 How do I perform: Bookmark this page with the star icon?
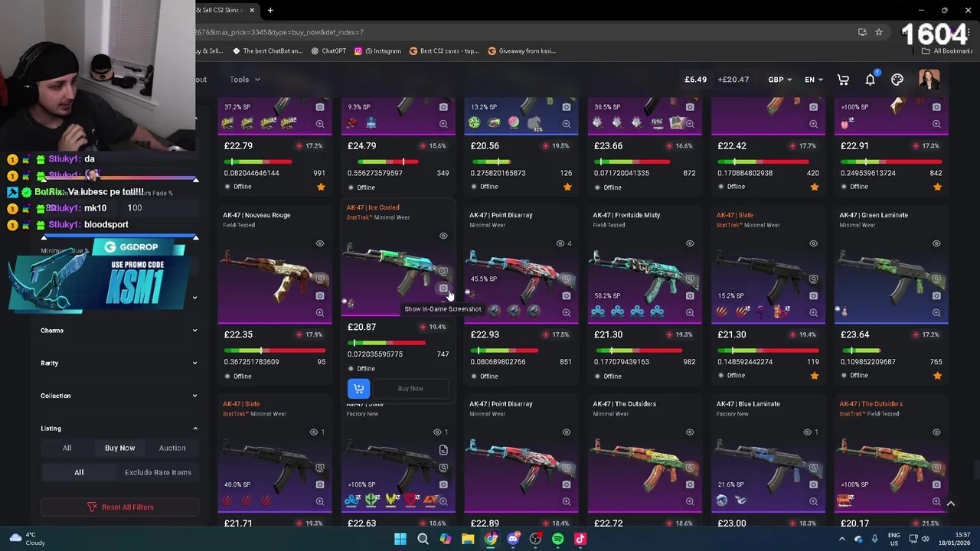[x=879, y=32]
